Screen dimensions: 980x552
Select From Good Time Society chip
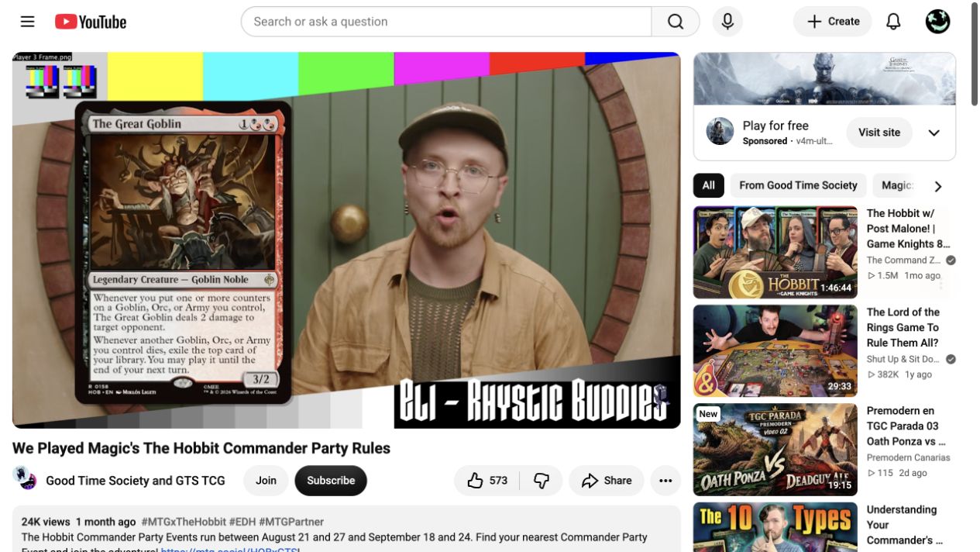798,185
